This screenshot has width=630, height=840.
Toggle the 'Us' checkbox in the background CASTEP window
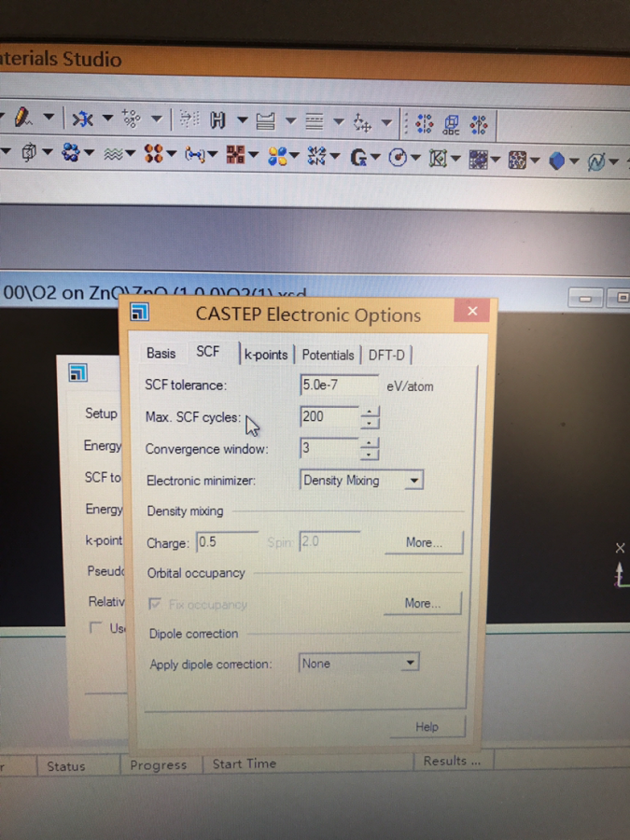coord(96,627)
